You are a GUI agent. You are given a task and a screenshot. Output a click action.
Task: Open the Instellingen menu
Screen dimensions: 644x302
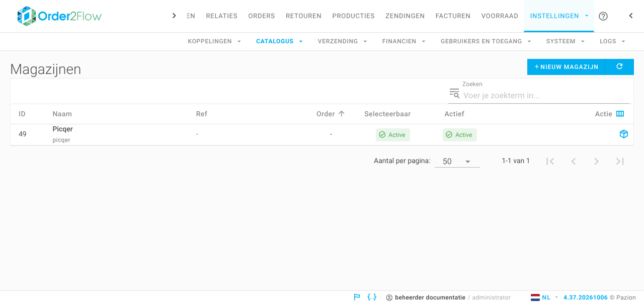click(559, 16)
